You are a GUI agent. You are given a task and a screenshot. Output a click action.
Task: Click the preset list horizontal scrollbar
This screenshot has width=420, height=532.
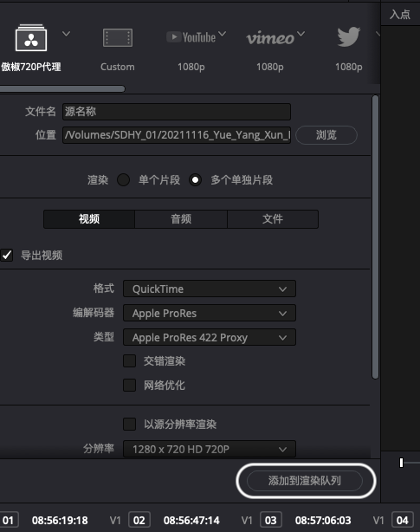62,89
